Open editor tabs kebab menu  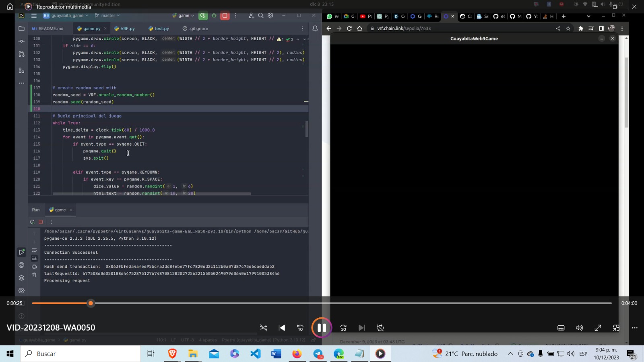click(x=302, y=29)
